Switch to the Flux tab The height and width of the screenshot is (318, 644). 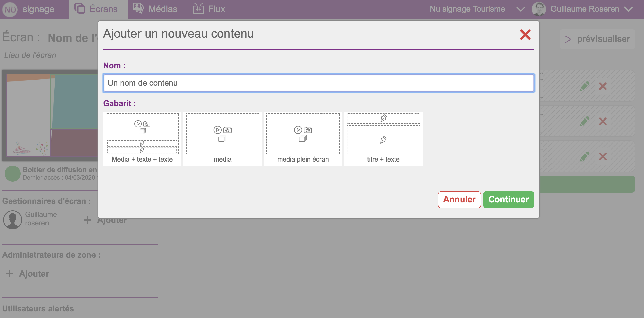point(216,9)
